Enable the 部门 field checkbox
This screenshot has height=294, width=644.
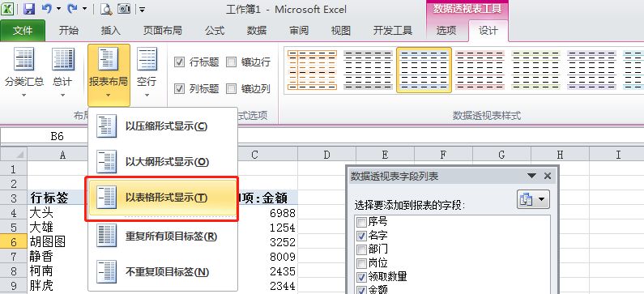tap(362, 249)
